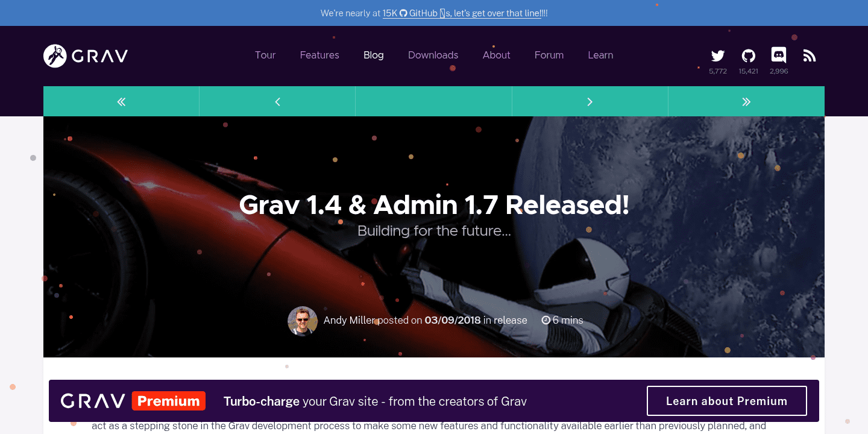The image size is (868, 434).
Task: Open the Learn documentation link
Action: coord(600,55)
